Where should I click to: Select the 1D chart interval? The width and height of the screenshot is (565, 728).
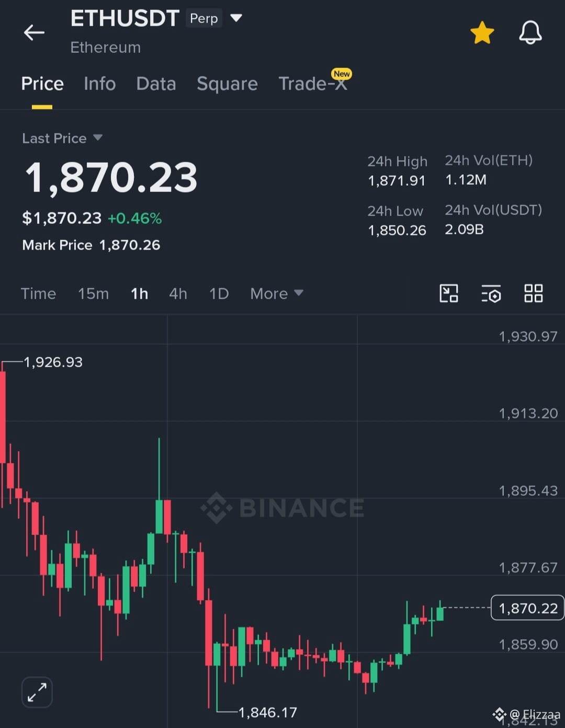pyautogui.click(x=219, y=293)
